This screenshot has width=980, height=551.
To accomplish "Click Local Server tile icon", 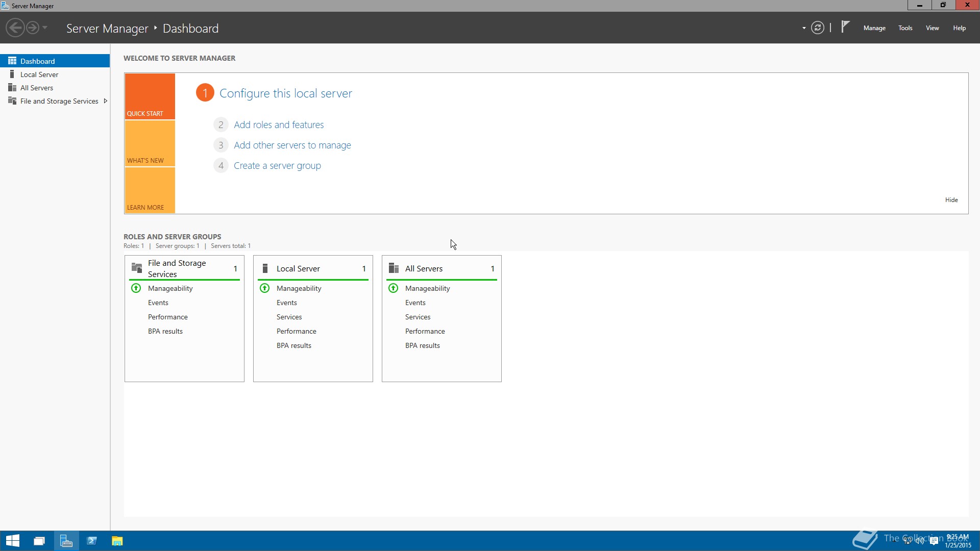I will coord(265,268).
